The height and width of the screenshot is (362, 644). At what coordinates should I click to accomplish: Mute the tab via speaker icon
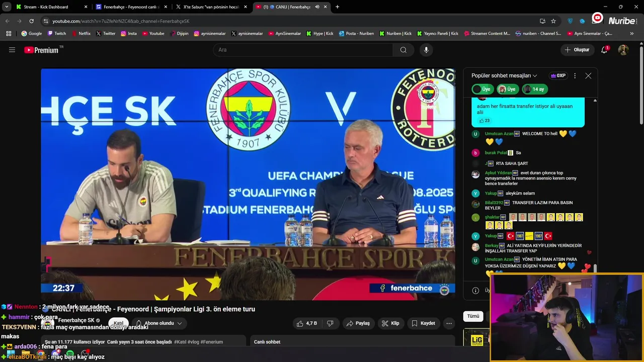pyautogui.click(x=317, y=7)
